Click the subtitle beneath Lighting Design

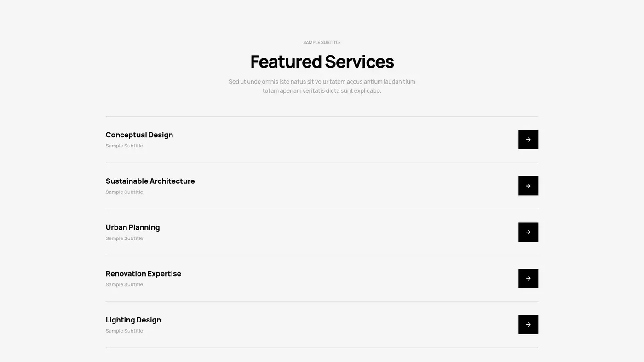(124, 331)
